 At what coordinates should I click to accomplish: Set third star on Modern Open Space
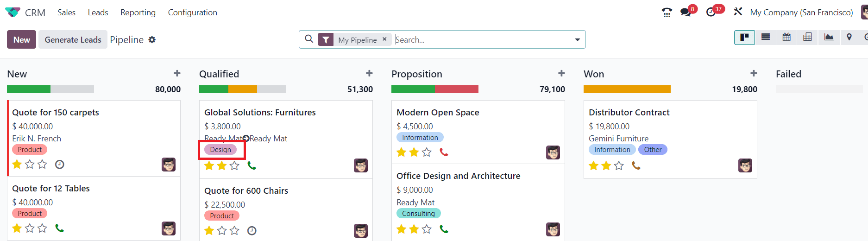(x=427, y=152)
